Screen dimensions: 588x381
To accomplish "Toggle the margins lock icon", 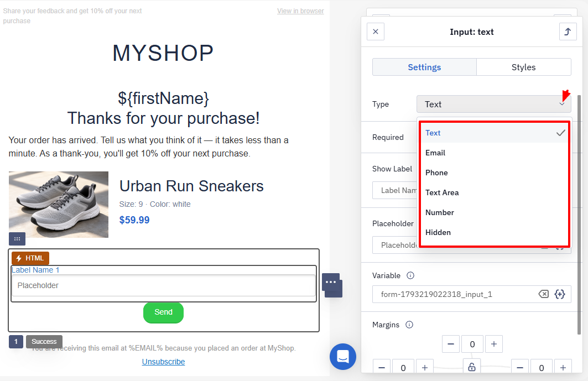I will click(x=472, y=367).
